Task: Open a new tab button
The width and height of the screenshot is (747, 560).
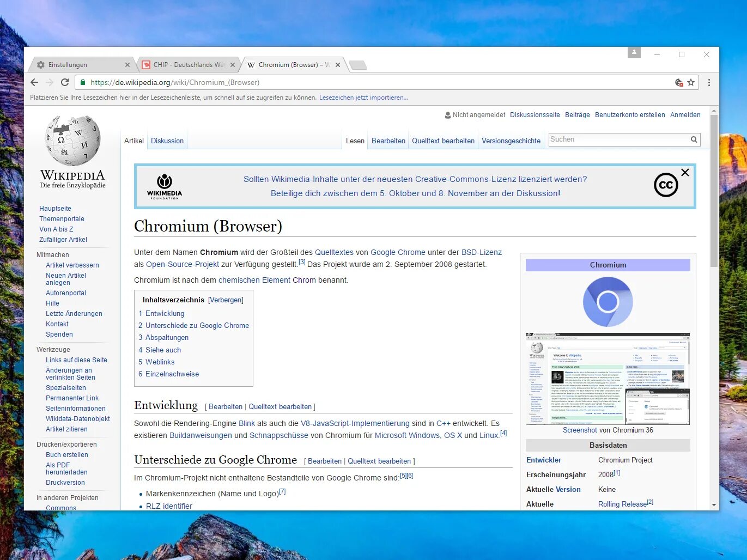Action: point(358,65)
